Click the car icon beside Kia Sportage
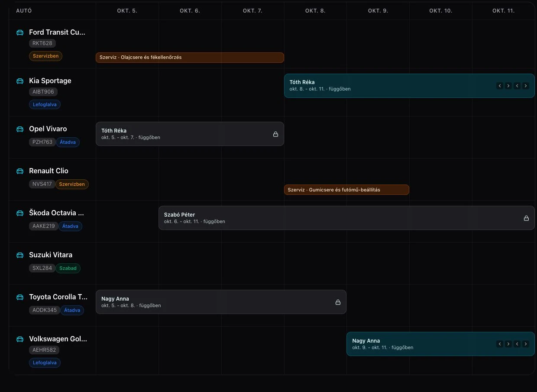This screenshot has height=392, width=537. [20, 81]
